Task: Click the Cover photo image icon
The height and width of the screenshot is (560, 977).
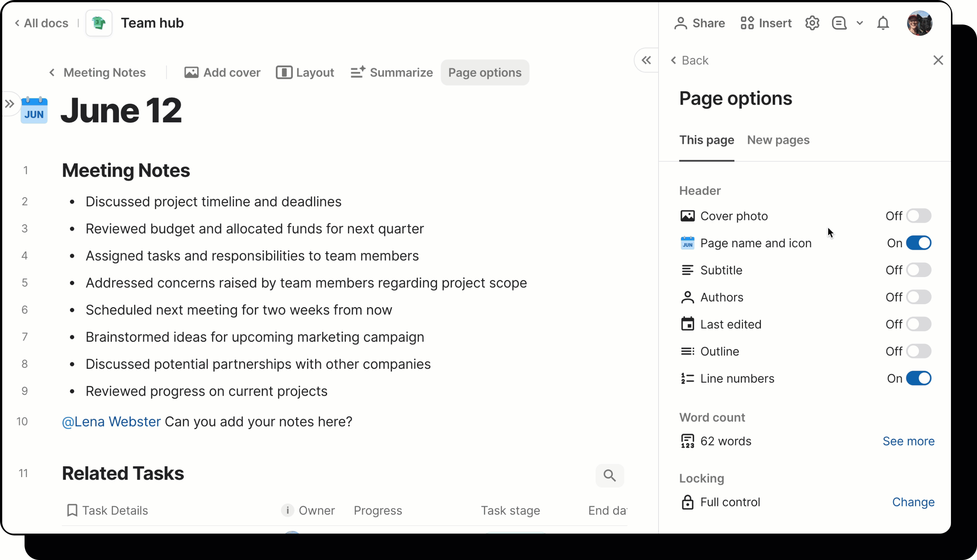Action: coord(687,216)
